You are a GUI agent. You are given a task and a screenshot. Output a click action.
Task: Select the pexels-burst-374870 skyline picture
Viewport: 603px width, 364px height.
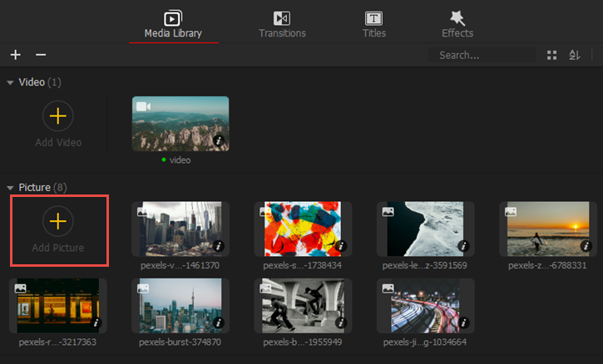click(x=180, y=306)
